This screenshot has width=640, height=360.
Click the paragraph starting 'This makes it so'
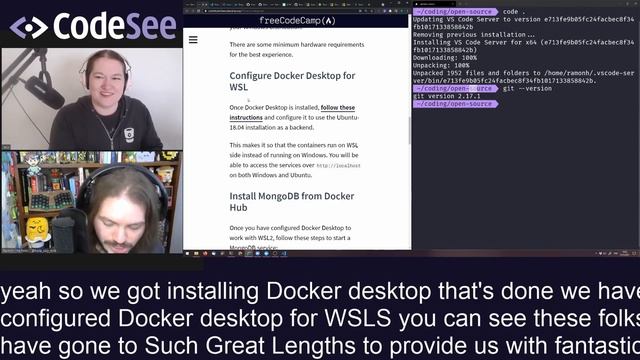pyautogui.click(x=295, y=160)
